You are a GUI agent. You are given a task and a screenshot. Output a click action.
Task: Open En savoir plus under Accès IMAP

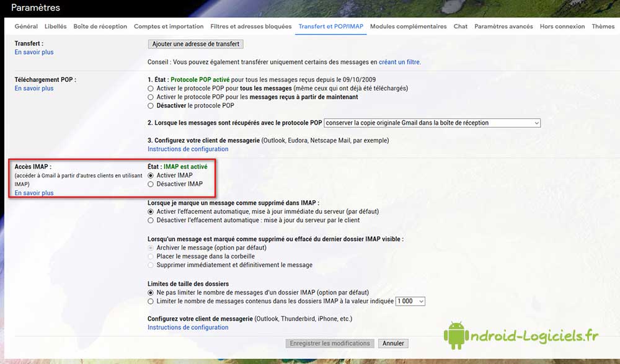pos(34,193)
